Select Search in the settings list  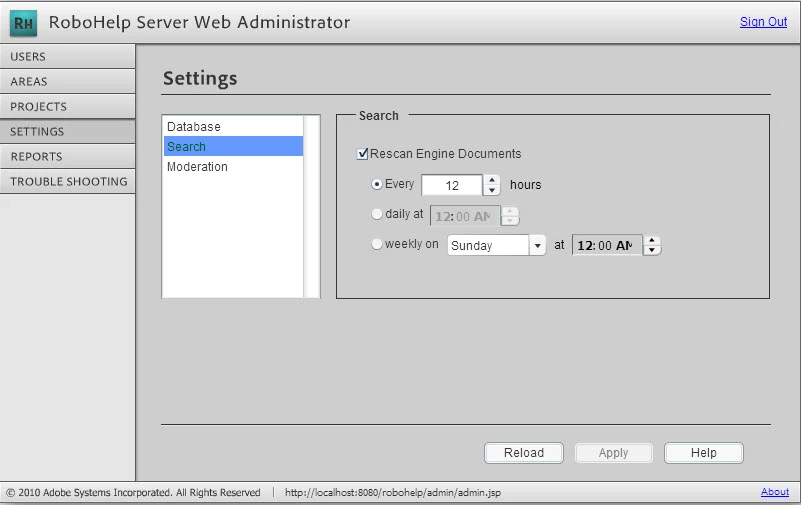[233, 147]
